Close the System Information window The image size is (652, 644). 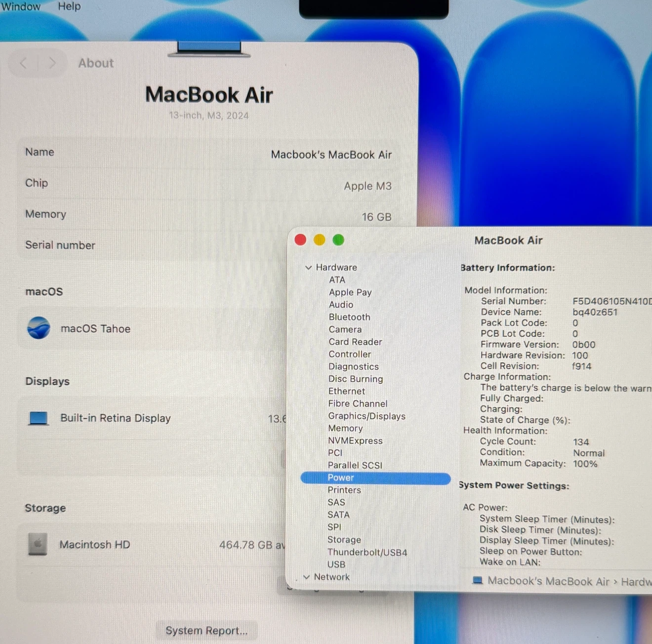(x=300, y=240)
